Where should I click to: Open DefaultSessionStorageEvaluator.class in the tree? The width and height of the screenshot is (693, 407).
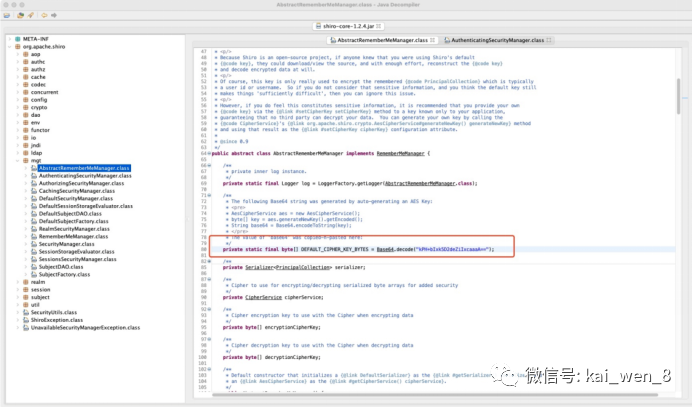coord(86,206)
